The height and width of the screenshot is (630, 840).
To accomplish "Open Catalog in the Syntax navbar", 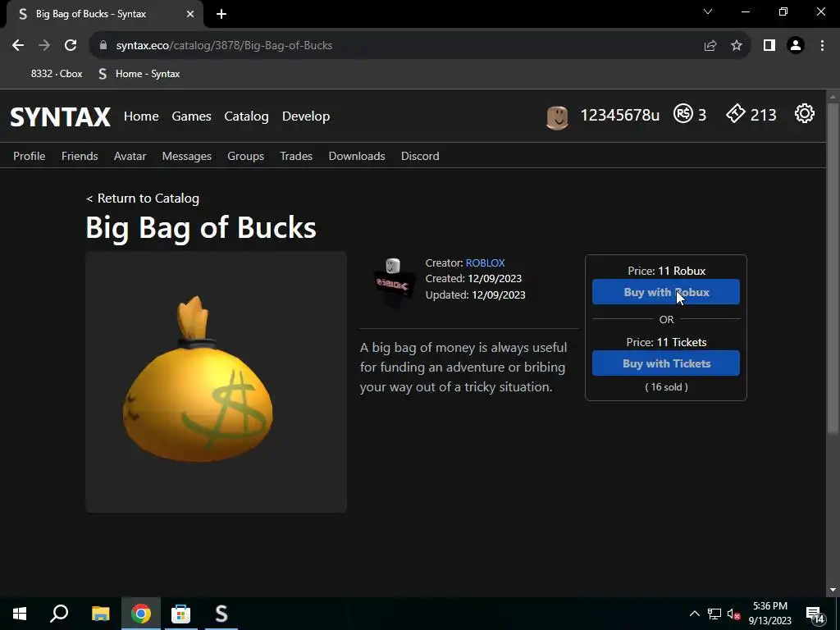I will [x=246, y=116].
